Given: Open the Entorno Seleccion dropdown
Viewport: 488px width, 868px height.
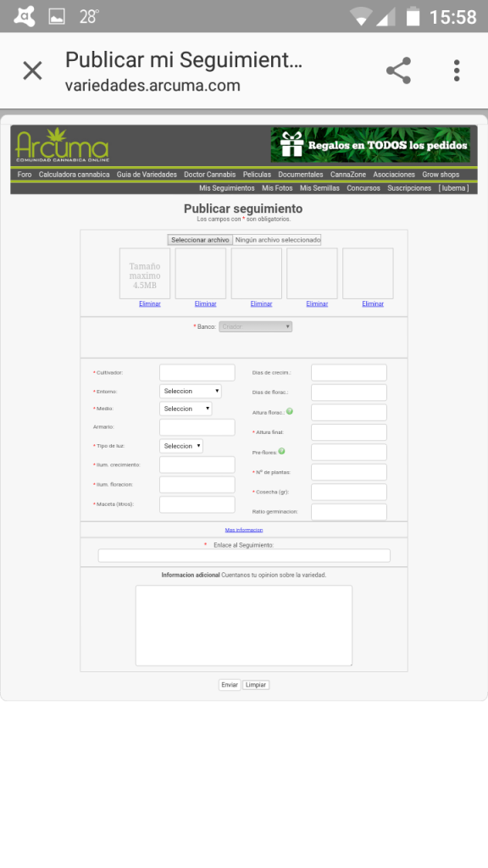Looking at the screenshot, I should pyautogui.click(x=191, y=391).
